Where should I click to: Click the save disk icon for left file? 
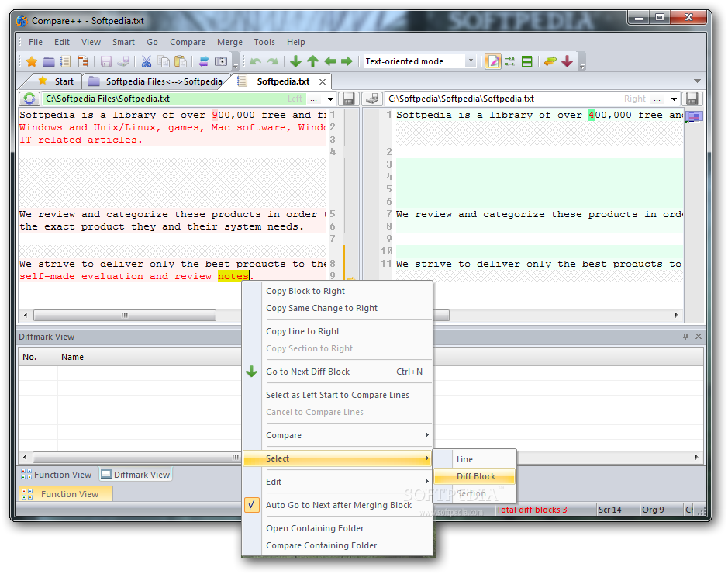[348, 99]
